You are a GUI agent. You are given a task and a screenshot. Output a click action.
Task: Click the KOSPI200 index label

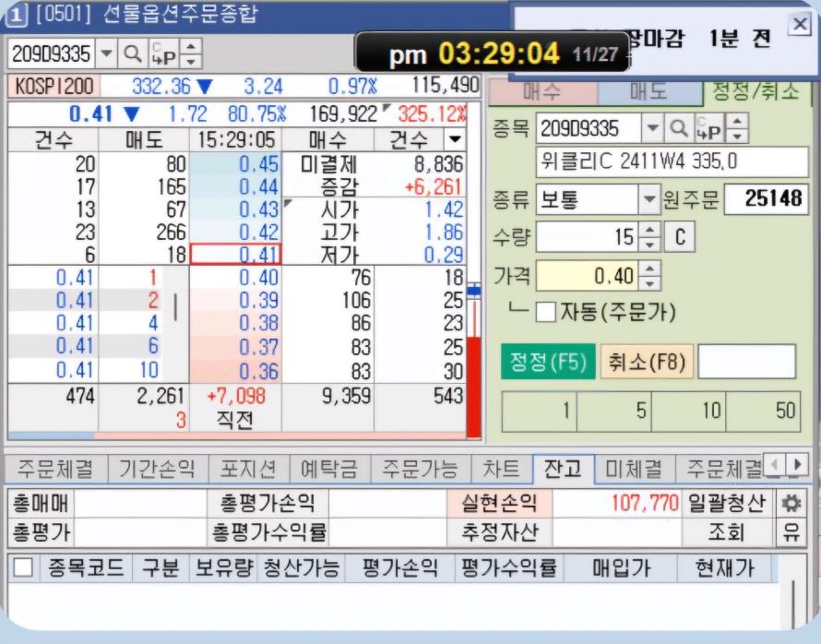tap(54, 87)
